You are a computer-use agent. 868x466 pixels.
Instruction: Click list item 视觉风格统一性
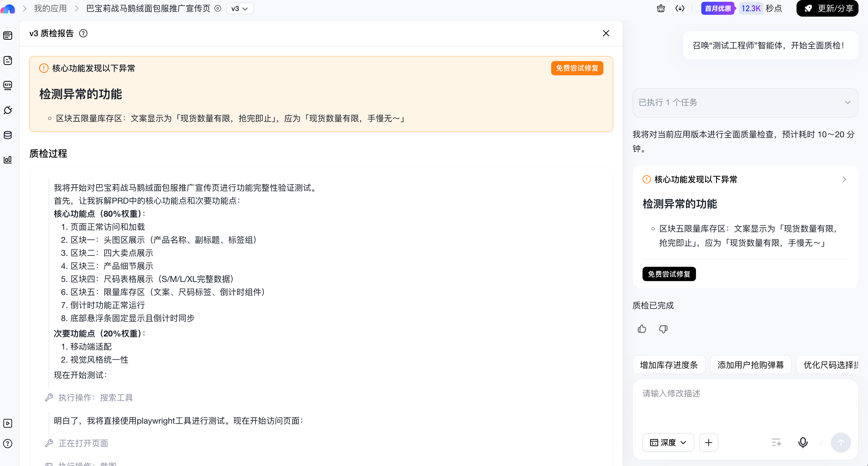[x=99, y=360]
